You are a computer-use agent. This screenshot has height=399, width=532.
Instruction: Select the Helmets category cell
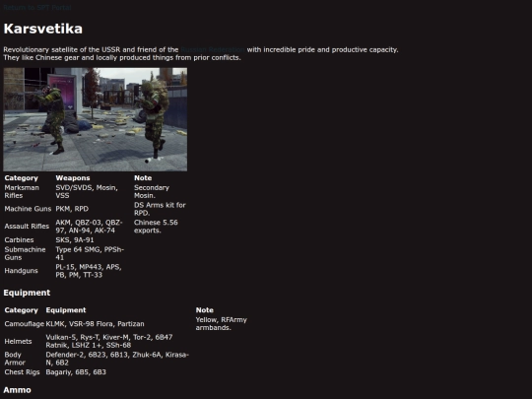click(x=18, y=341)
